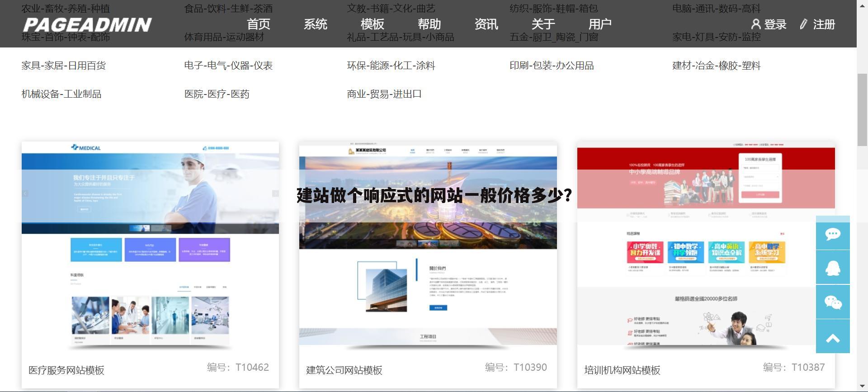
Task: Select category 印刷-包装-办公用品
Action: coord(552,66)
